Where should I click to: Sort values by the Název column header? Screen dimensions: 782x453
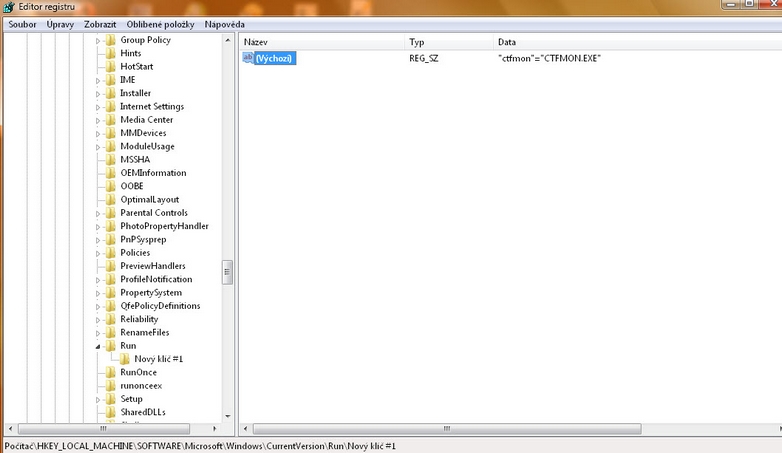320,42
